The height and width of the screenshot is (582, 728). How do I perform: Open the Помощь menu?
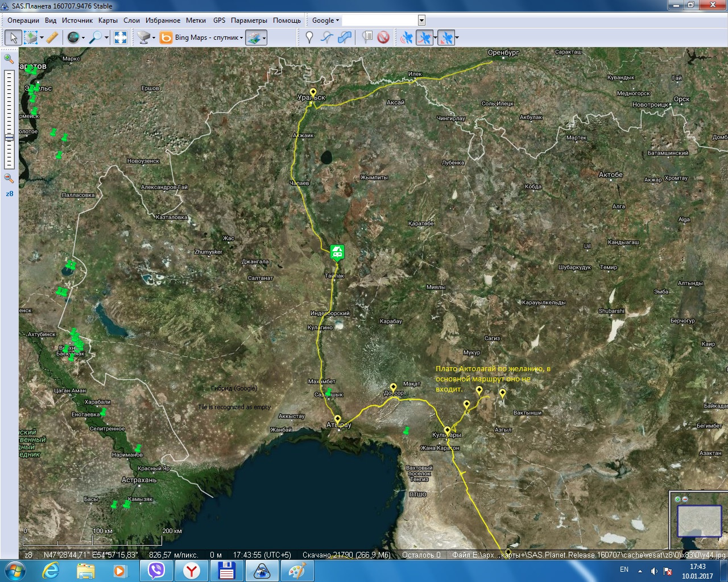click(287, 20)
